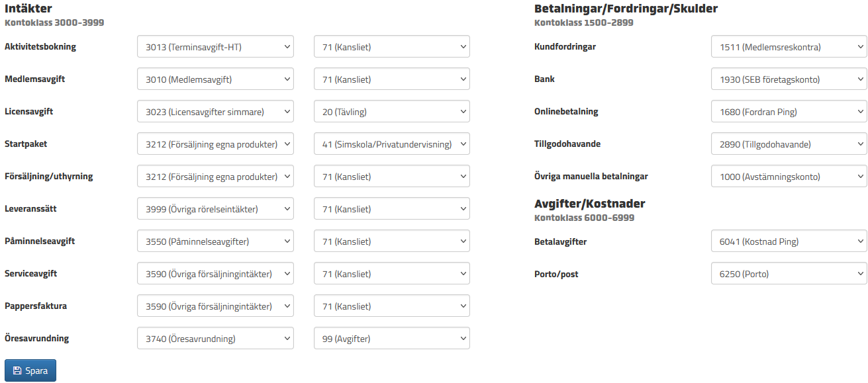
Task: Open the Medlemsavgift account dropdown
Action: point(215,79)
